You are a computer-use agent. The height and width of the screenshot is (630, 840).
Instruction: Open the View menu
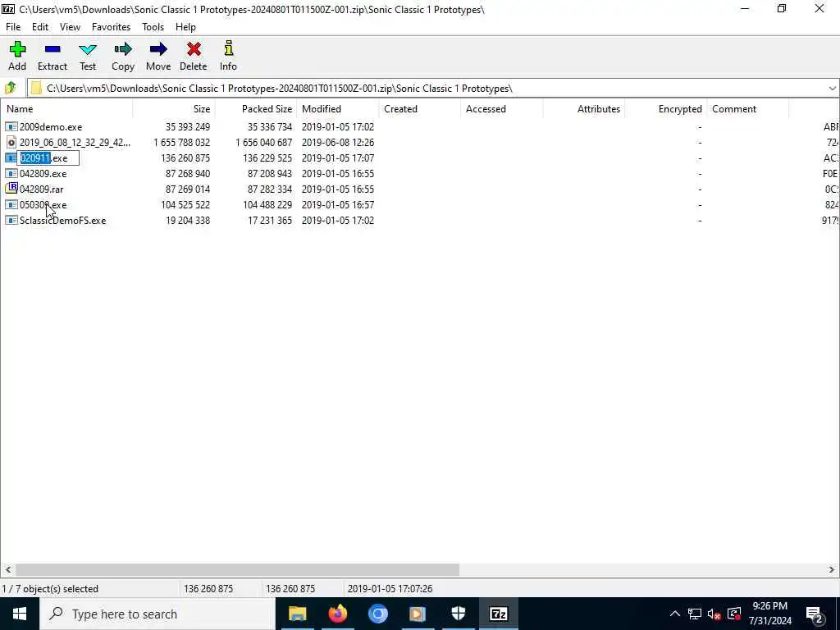click(70, 27)
